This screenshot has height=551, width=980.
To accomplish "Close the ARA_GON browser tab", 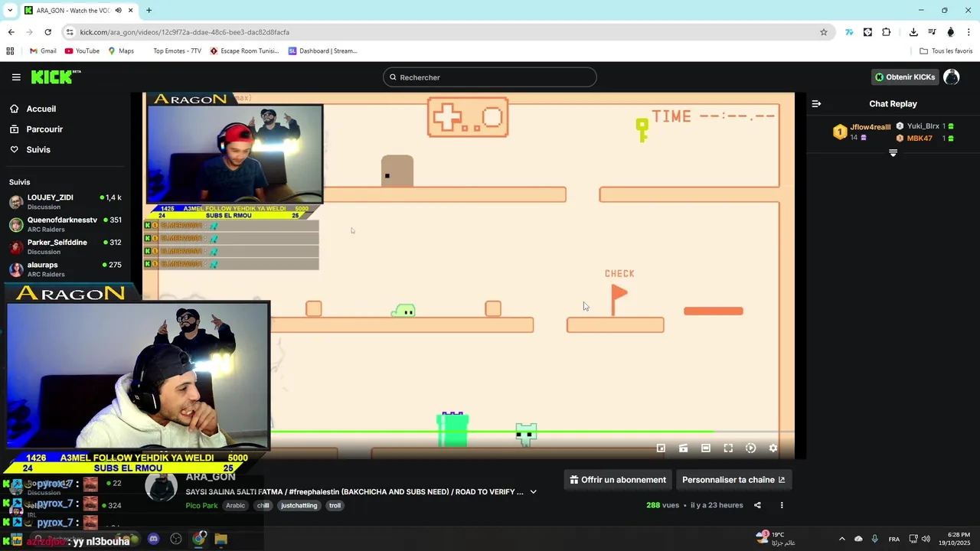I will point(131,11).
